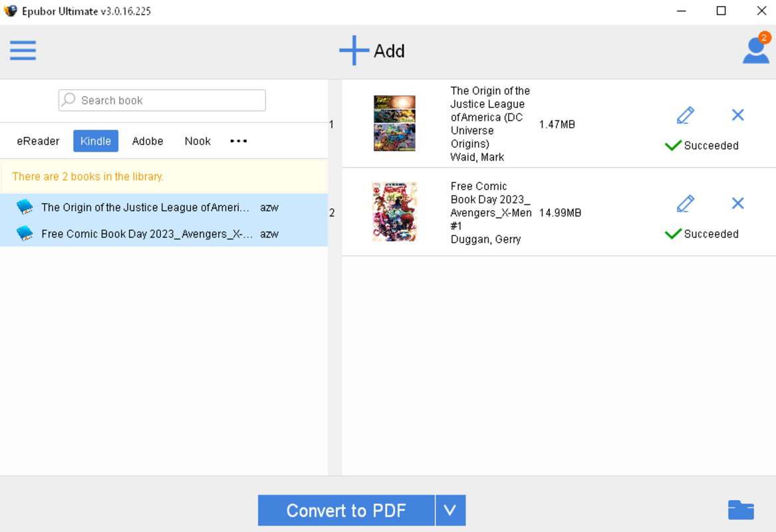Open the user account profile icon
This screenshot has height=532, width=776.
click(755, 50)
